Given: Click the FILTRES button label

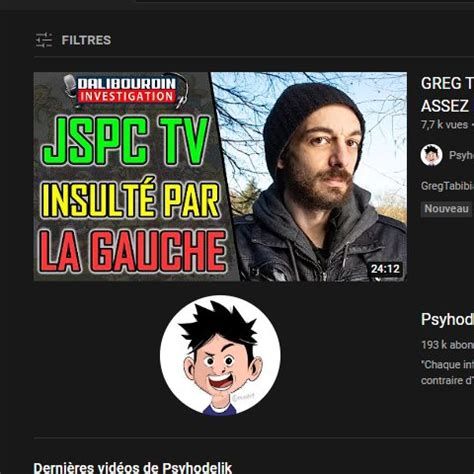Looking at the screenshot, I should click(86, 40).
